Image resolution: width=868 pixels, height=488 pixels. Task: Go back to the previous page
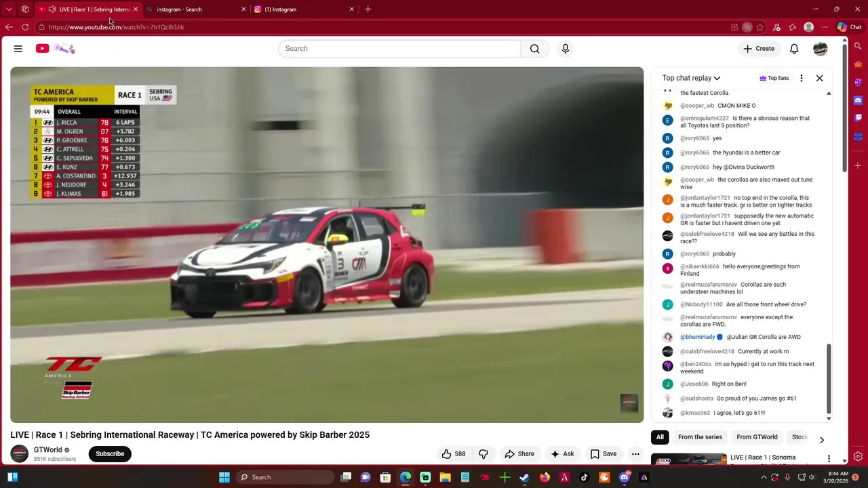(9, 27)
